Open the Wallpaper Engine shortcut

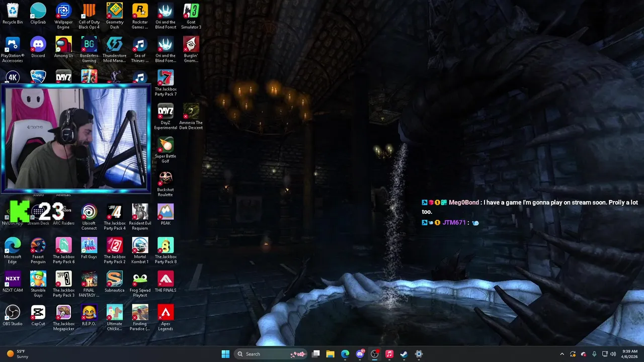tap(63, 16)
